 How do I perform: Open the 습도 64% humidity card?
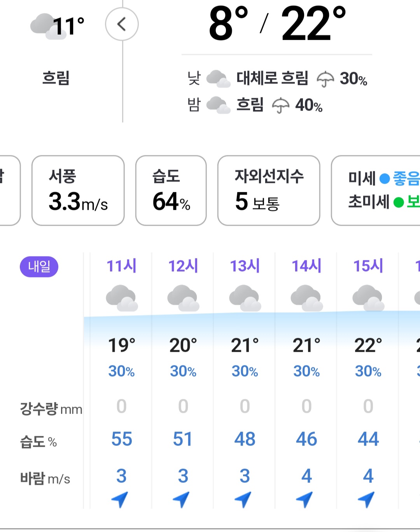coord(171,190)
